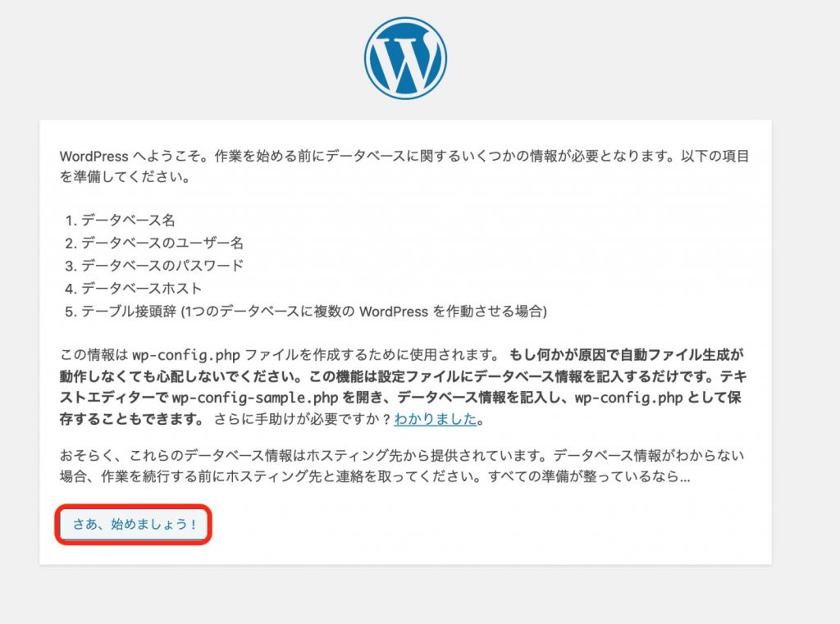This screenshot has width=840, height=624.
Task: Click the paragraph beginning おそらく、これらのデータベース情報
Action: [x=402, y=466]
